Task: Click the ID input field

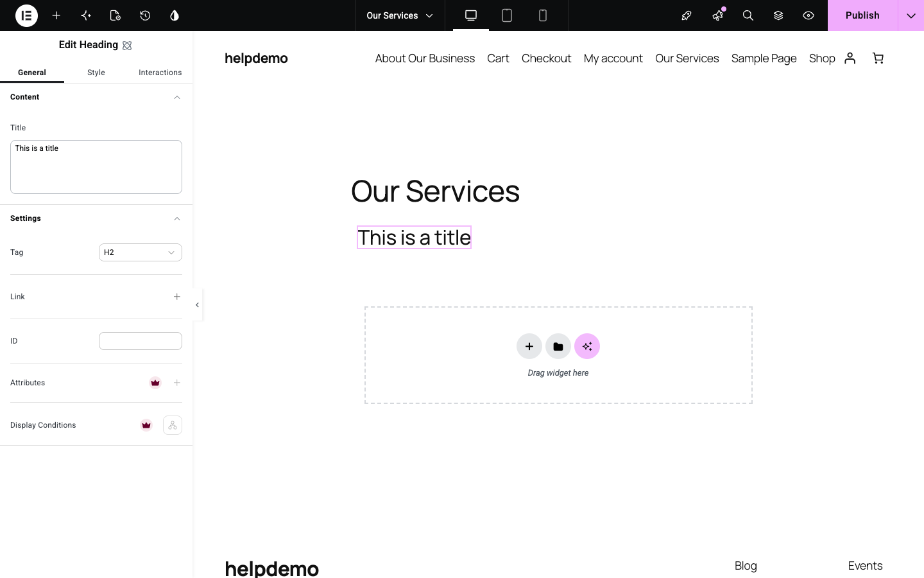Action: pyautogui.click(x=141, y=341)
